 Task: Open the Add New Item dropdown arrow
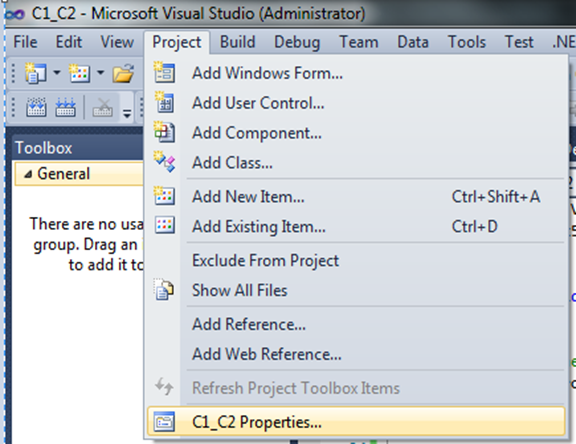[100, 72]
